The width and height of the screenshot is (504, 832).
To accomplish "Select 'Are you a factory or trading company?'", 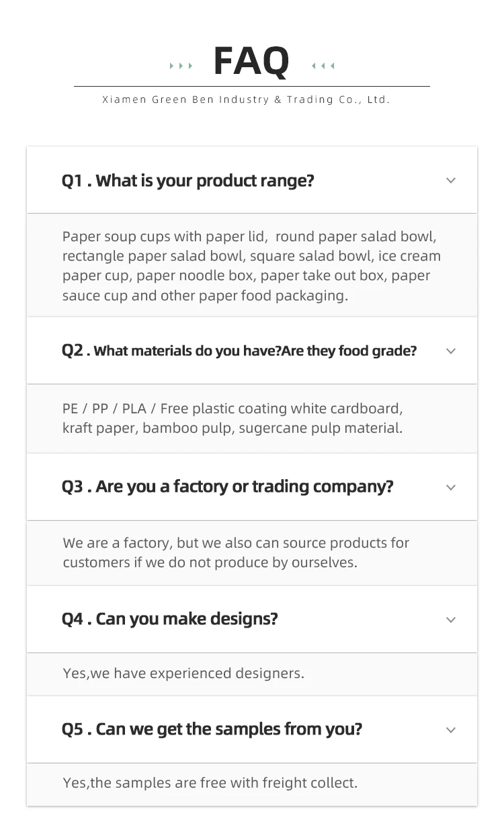I will click(x=228, y=487).
